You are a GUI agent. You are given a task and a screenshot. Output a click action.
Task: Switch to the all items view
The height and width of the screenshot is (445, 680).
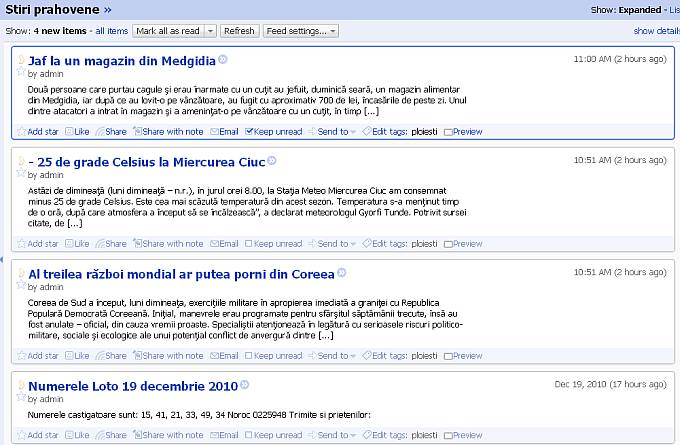112,31
